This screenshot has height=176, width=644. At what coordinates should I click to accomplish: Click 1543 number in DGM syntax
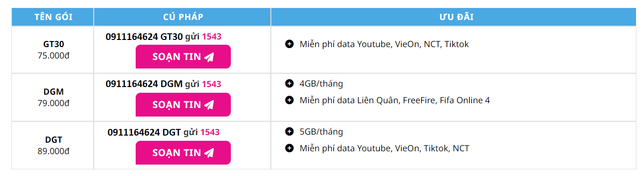[x=211, y=84]
